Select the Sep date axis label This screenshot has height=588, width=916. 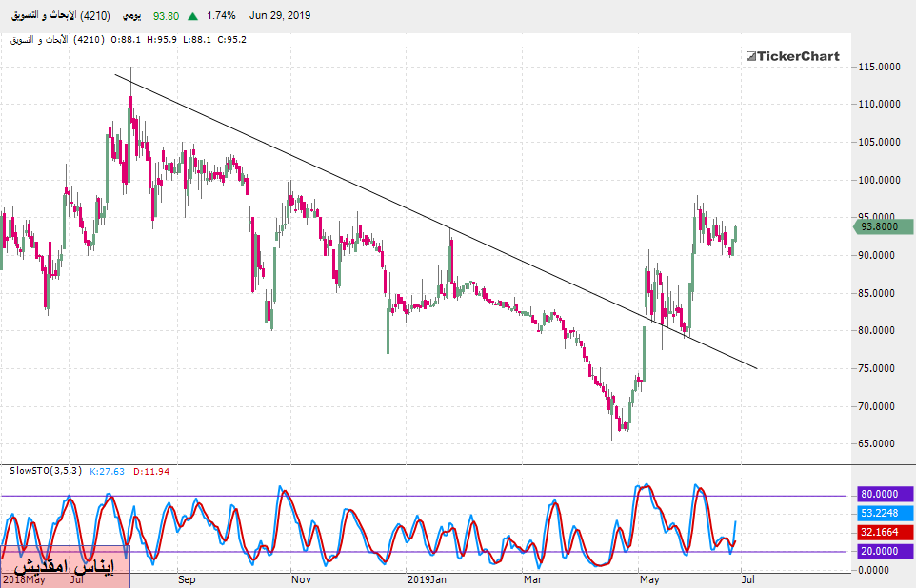tap(187, 578)
